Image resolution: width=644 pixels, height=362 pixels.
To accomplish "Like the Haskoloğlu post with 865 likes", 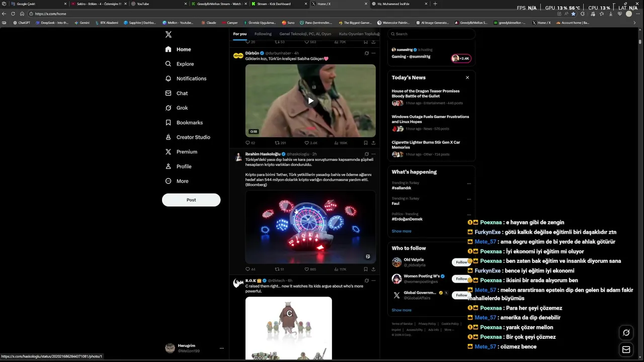I will coord(310,269).
